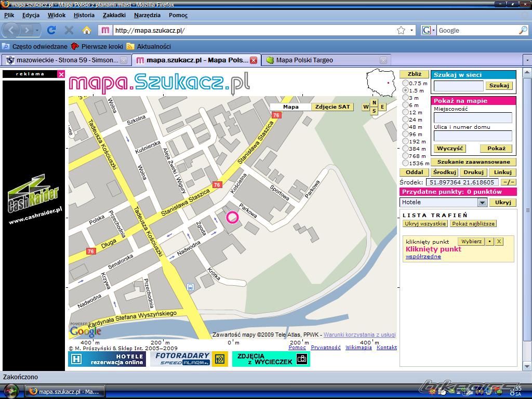Switch to the Mapa Polski Targeo tab
Screen dimensions: 532x399
coord(304,60)
